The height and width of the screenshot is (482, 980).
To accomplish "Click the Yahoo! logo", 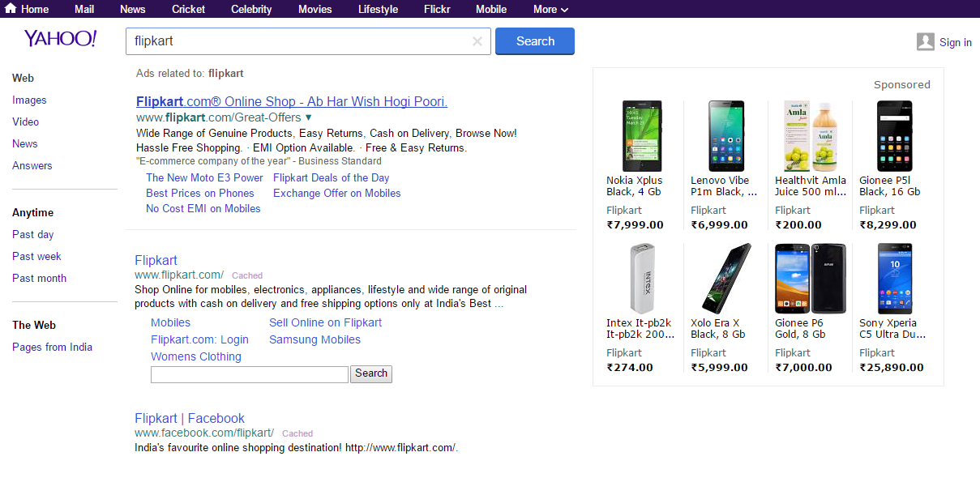I will pyautogui.click(x=60, y=37).
